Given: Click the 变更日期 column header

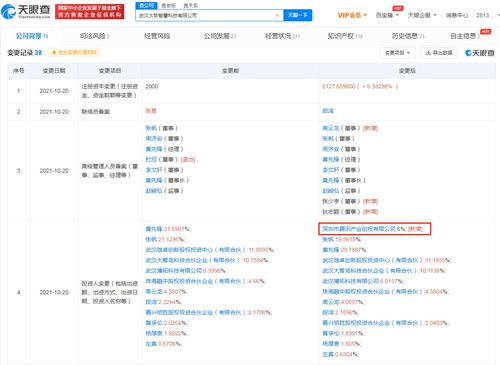Looking at the screenshot, I should (54, 71).
